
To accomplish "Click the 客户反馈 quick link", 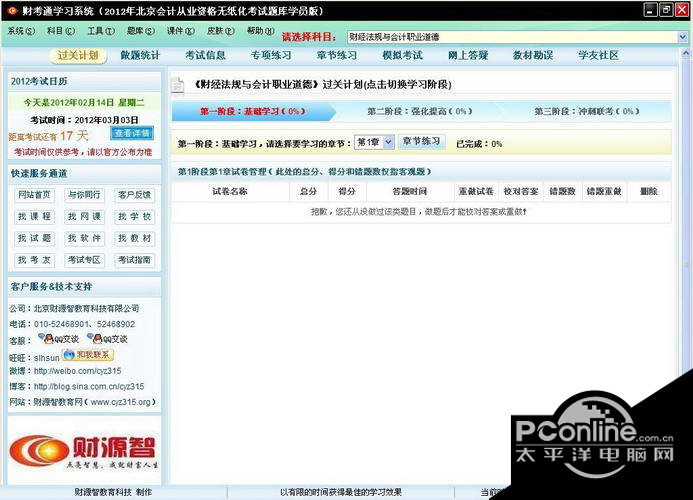I will [x=134, y=195].
